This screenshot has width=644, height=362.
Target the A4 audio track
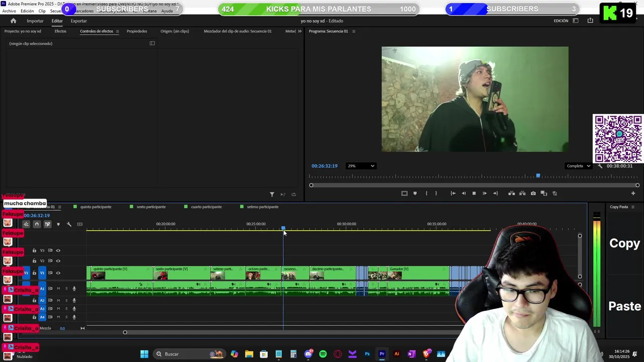tap(42, 317)
